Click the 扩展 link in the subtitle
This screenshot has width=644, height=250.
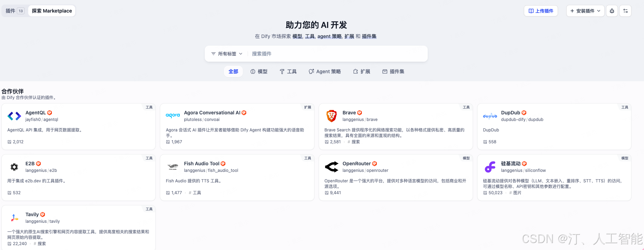pyautogui.click(x=349, y=36)
